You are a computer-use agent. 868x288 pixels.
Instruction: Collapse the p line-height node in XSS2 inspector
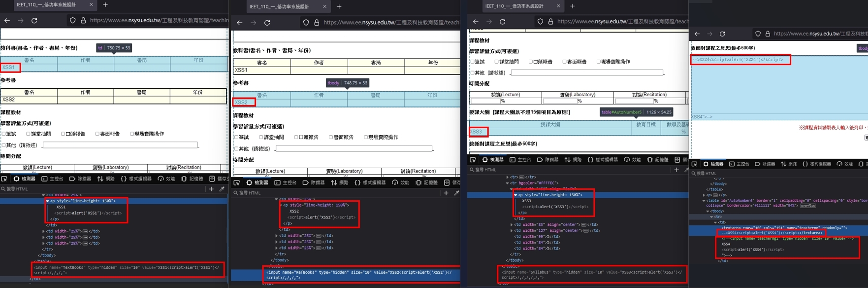(281, 205)
